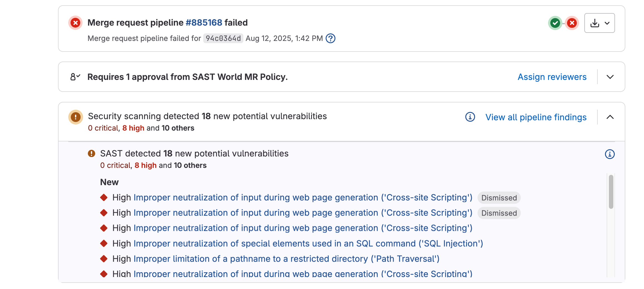Click the Assign reviewers link
This screenshot has height=289, width=644.
pyautogui.click(x=552, y=77)
